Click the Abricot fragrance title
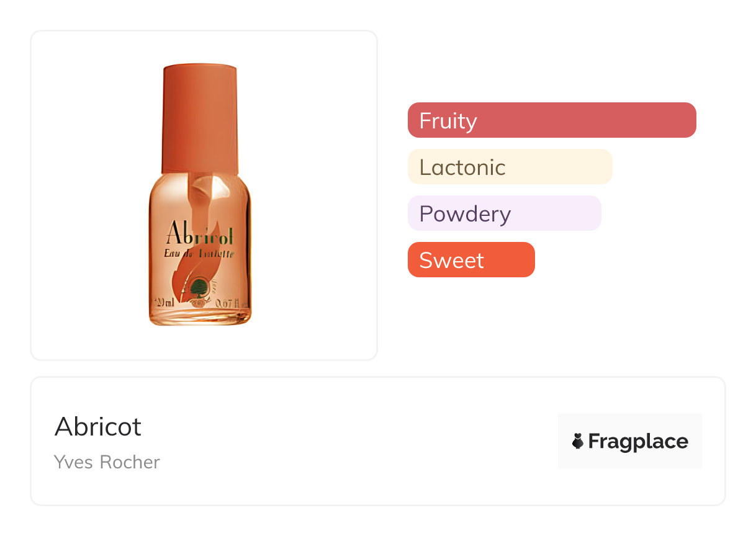Screen dimensions: 756x536 coord(98,426)
